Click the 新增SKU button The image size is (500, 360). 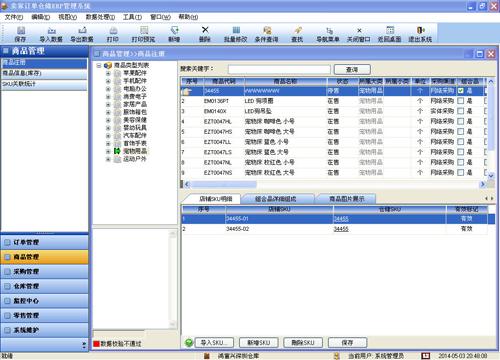pos(259,342)
